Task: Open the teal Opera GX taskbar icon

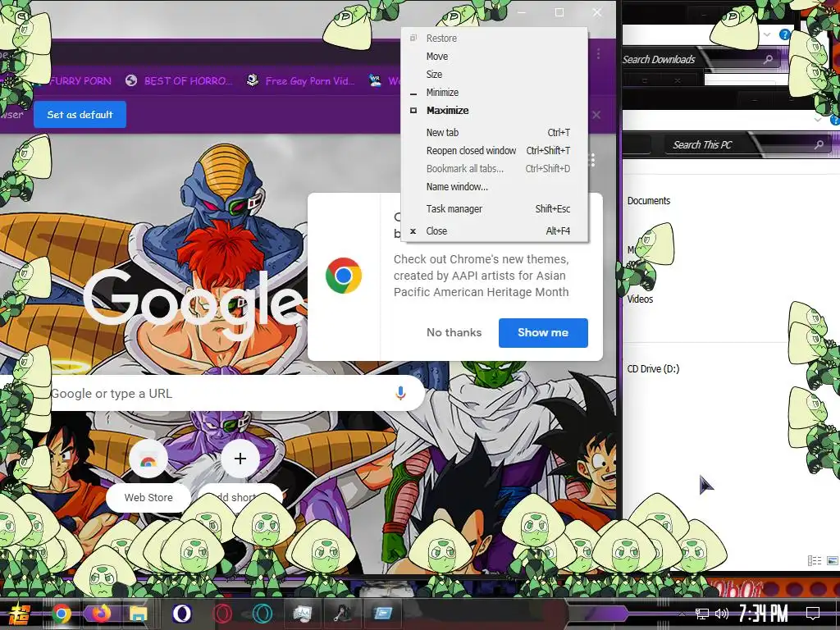Action: click(x=262, y=614)
